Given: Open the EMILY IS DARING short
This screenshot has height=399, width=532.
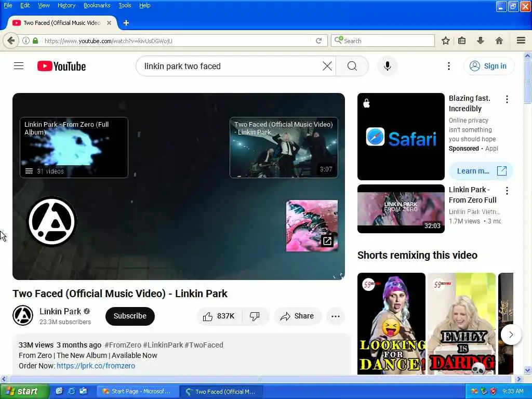Looking at the screenshot, I should [x=461, y=323].
